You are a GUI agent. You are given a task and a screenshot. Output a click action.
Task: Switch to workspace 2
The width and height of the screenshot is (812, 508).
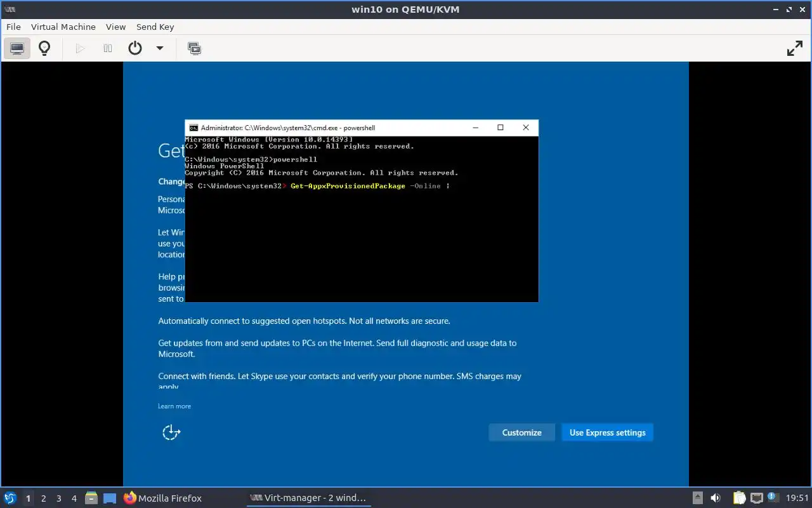[44, 498]
